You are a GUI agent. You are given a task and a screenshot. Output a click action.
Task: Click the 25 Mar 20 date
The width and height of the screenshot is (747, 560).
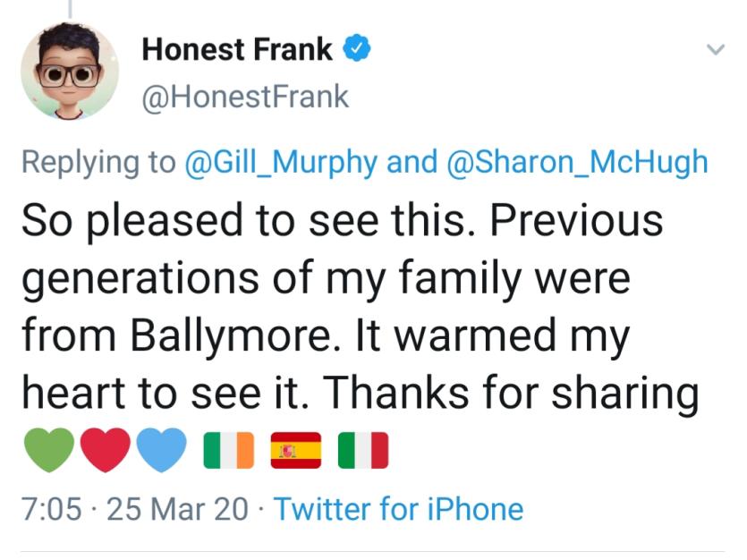(177, 509)
